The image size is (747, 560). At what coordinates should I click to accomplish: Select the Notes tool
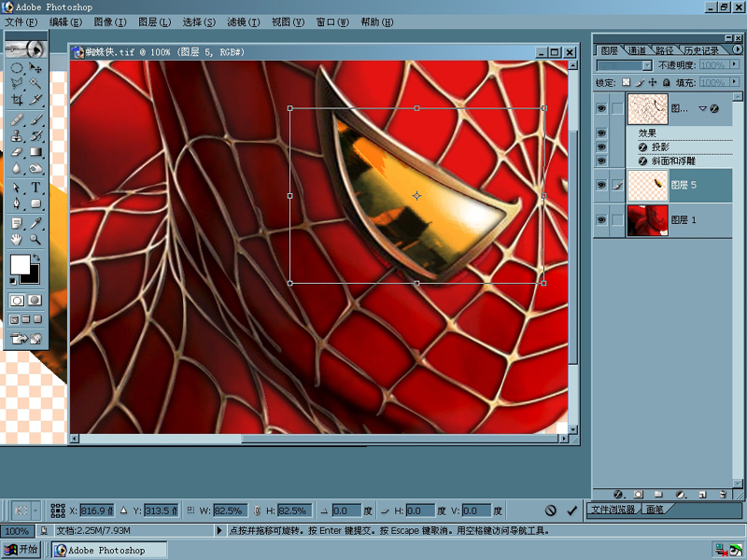tap(17, 223)
